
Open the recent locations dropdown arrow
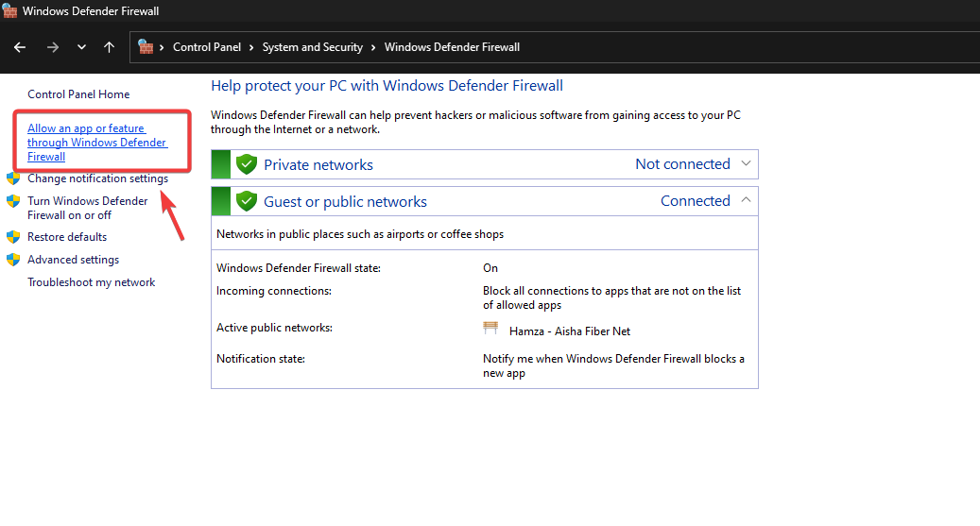(x=81, y=47)
